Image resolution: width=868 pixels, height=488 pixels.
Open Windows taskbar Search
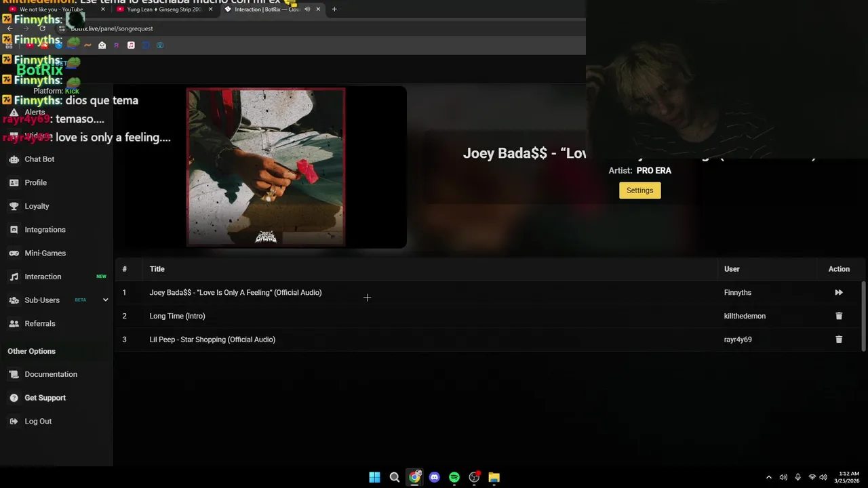[x=395, y=477]
